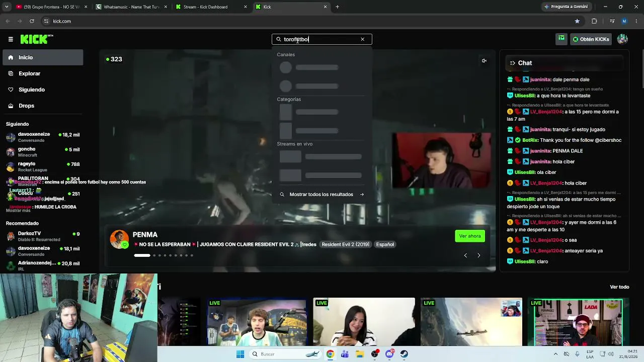Open Microsoft Teams from the taskbar

pos(345,354)
